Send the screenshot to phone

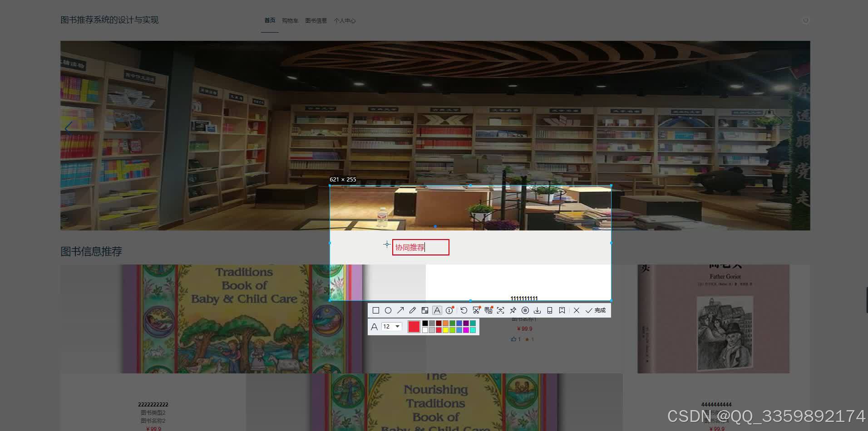[x=550, y=310]
